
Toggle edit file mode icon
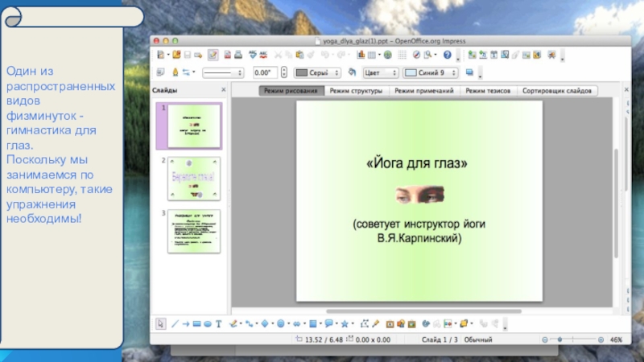[213, 55]
